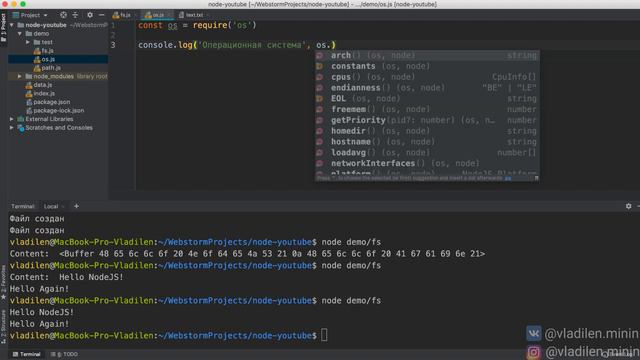Click line number 3 in the gutter
This screenshot has width=640, height=360.
click(113, 45)
